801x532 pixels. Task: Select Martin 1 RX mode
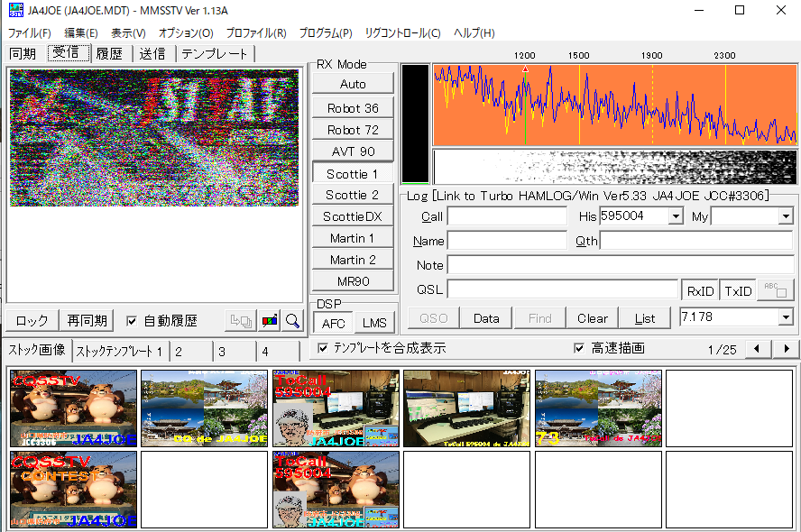point(353,238)
